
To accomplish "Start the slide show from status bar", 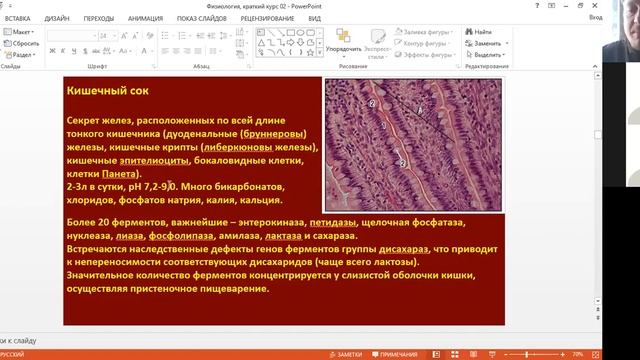I will click(x=492, y=354).
